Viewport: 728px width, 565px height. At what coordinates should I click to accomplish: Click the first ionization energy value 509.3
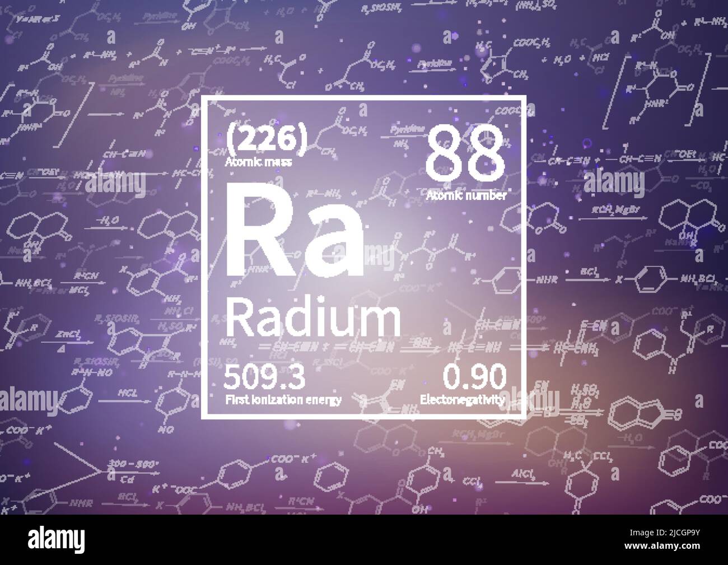pyautogui.click(x=264, y=377)
